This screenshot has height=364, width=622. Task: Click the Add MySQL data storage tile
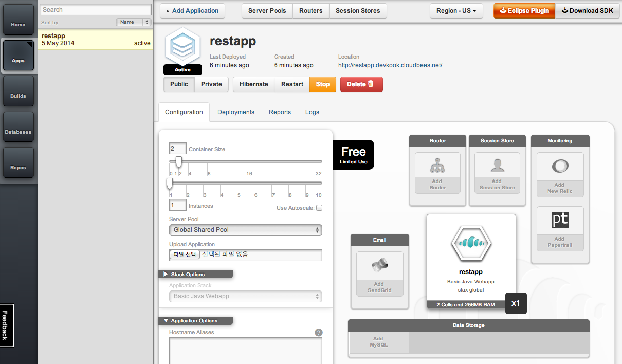pyautogui.click(x=378, y=342)
